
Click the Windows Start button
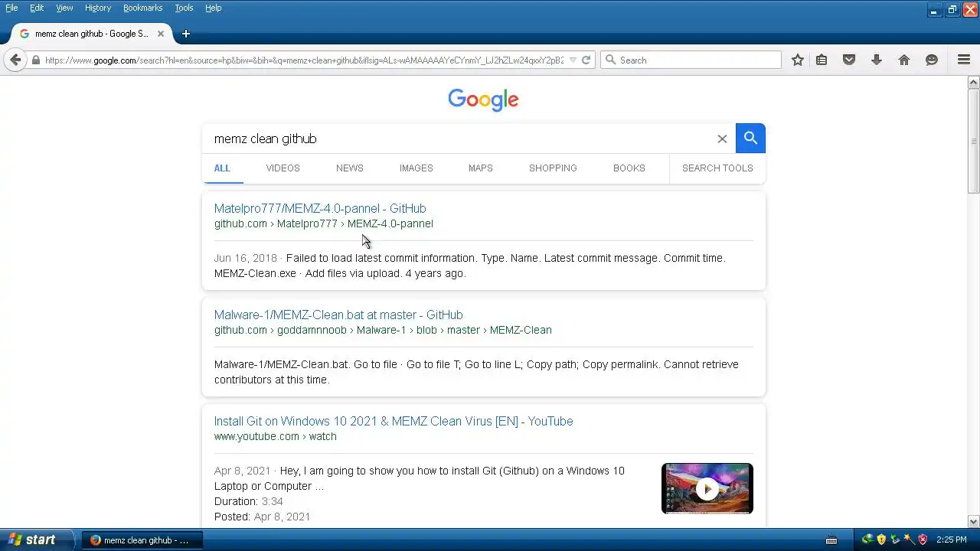coord(37,540)
